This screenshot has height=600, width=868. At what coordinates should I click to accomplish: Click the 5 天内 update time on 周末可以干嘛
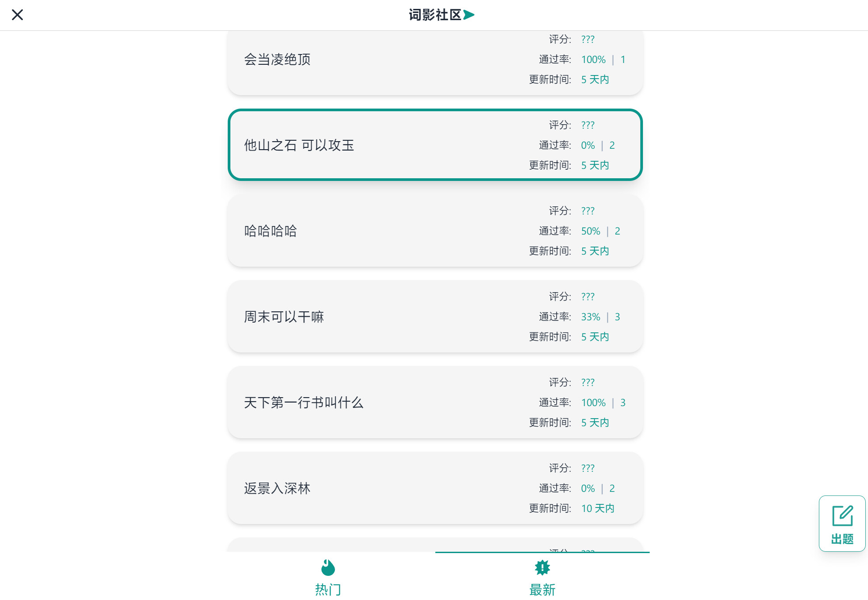[595, 337]
